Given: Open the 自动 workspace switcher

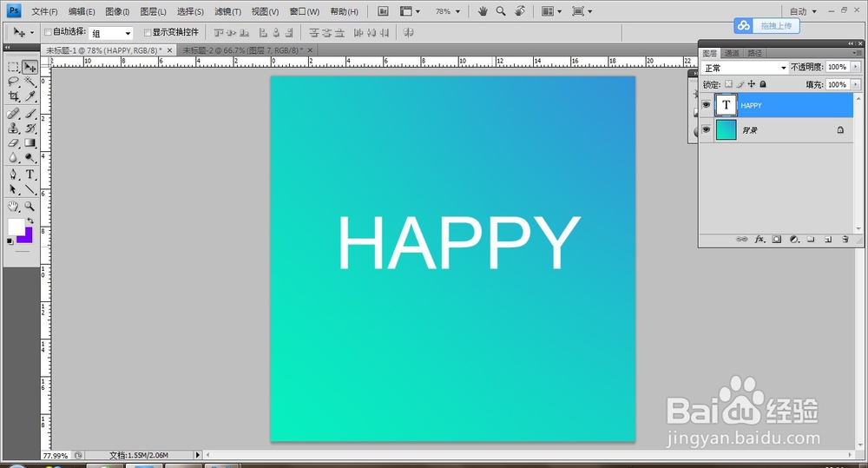Looking at the screenshot, I should (803, 11).
